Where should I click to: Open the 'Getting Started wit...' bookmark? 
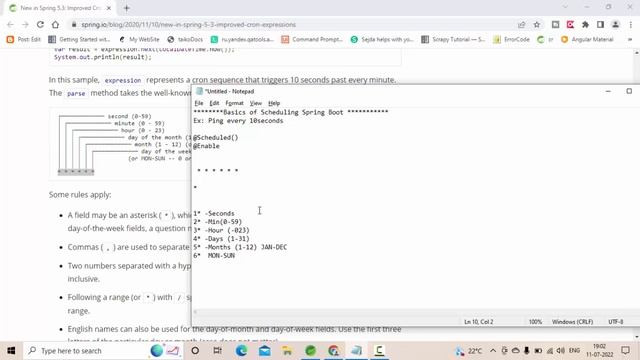(79, 39)
